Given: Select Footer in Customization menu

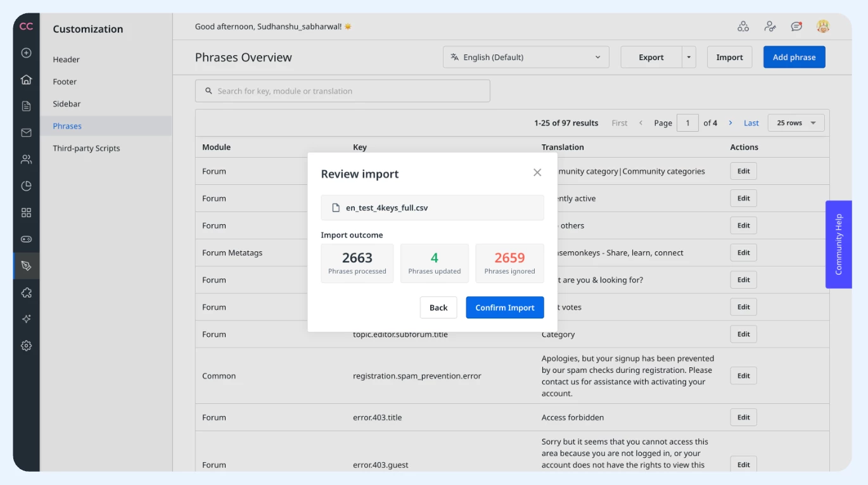Looking at the screenshot, I should [x=65, y=82].
